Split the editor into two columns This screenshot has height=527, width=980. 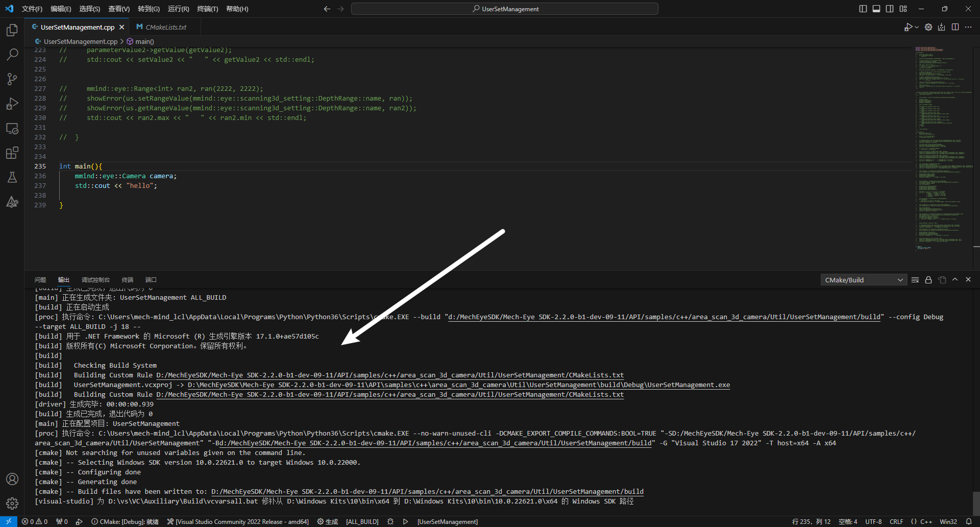coord(955,27)
